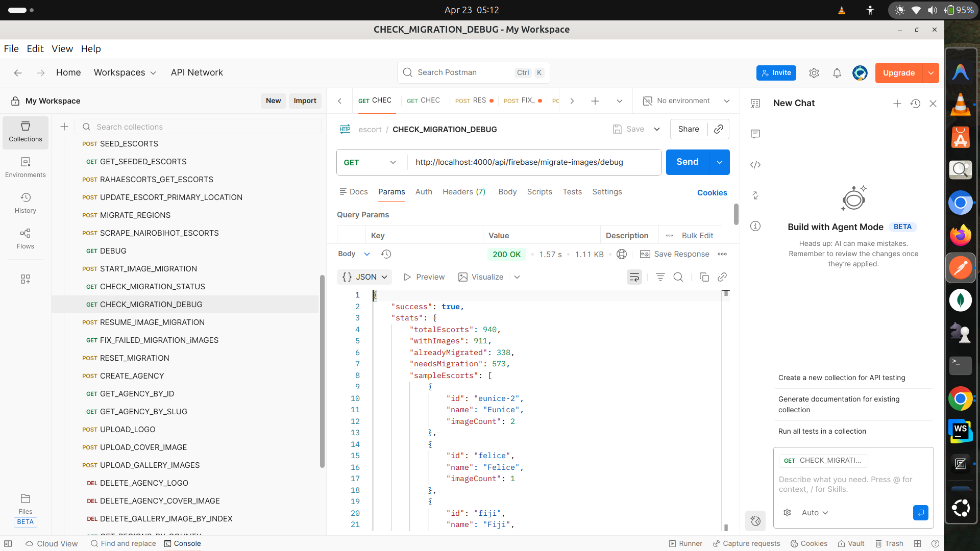The width and height of the screenshot is (980, 551).
Task: Switch to the Auth tab
Action: coord(424,192)
